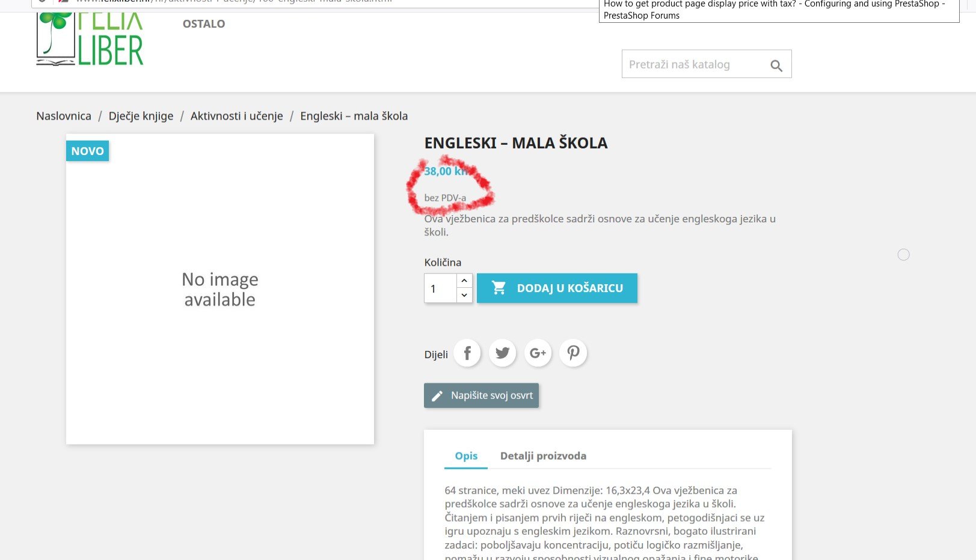Switch to the Opis tab
Screen dimensions: 976x560
click(466, 456)
